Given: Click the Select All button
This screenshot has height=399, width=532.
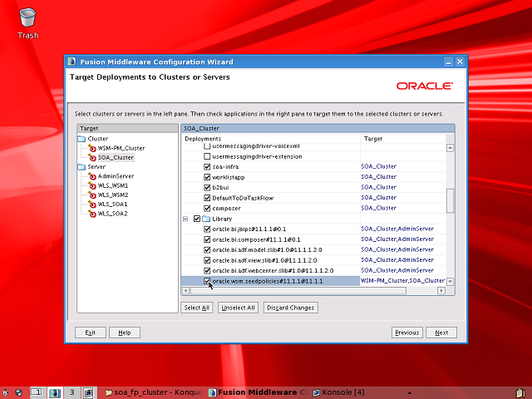Looking at the screenshot, I should pos(197,308).
